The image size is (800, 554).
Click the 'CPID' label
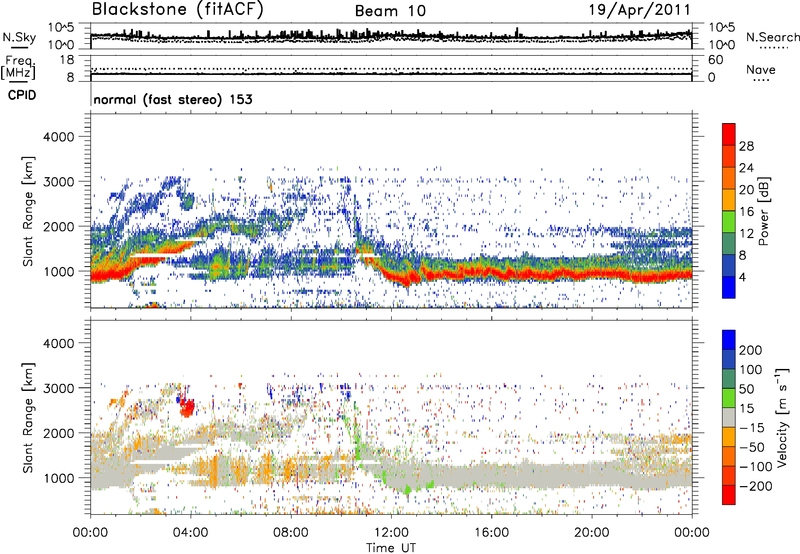pos(22,95)
